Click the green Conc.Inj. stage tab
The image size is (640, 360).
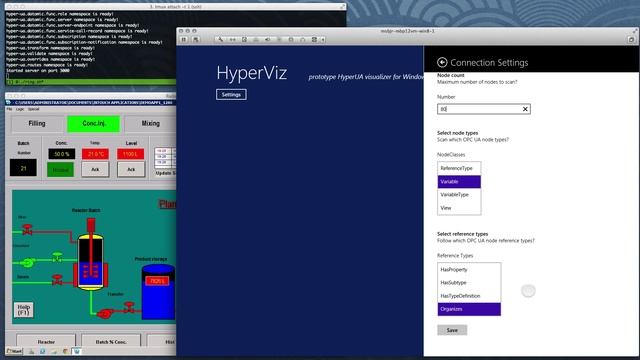click(x=93, y=124)
